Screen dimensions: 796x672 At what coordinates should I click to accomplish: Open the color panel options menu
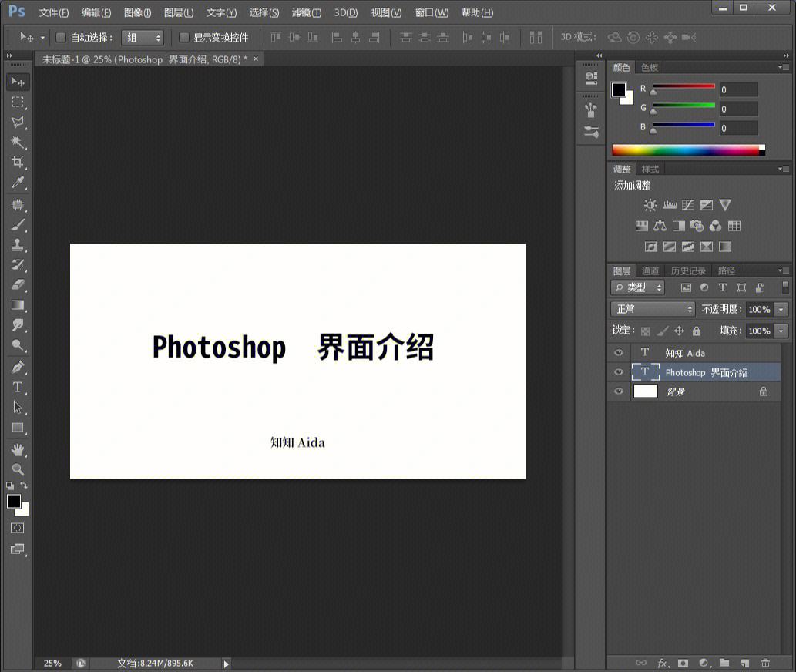pos(784,67)
